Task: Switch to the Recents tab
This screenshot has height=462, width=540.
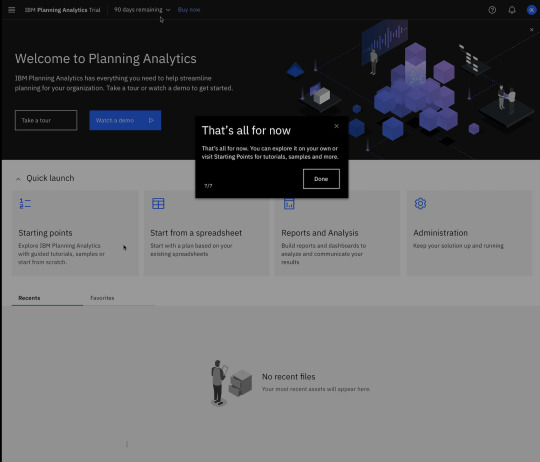Action: [x=47, y=298]
